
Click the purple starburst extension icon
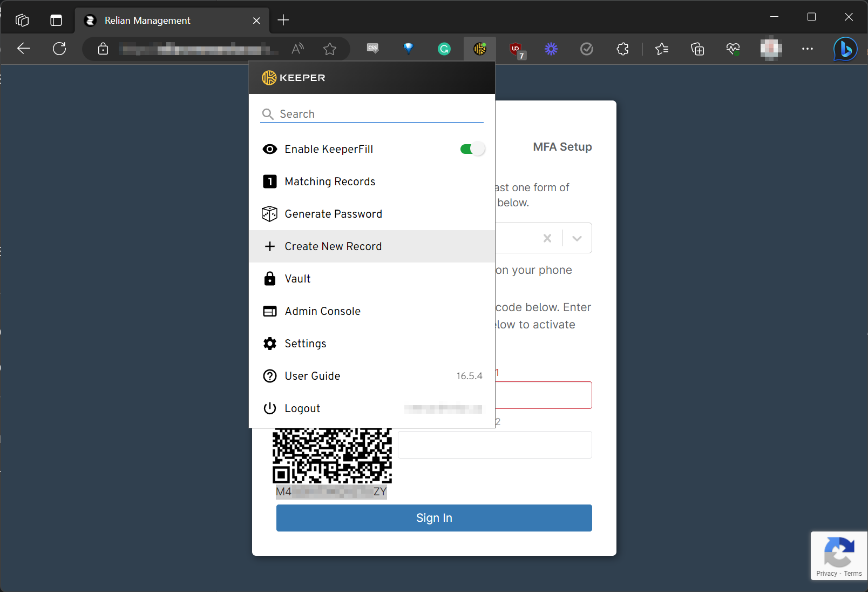click(551, 49)
